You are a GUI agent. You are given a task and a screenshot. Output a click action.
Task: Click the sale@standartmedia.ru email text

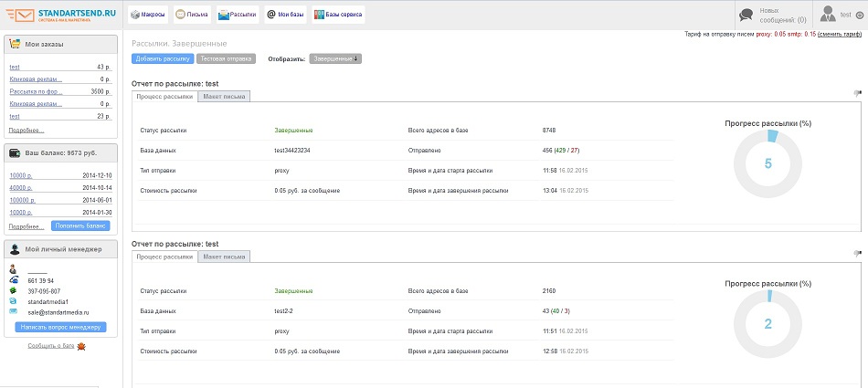click(x=58, y=312)
